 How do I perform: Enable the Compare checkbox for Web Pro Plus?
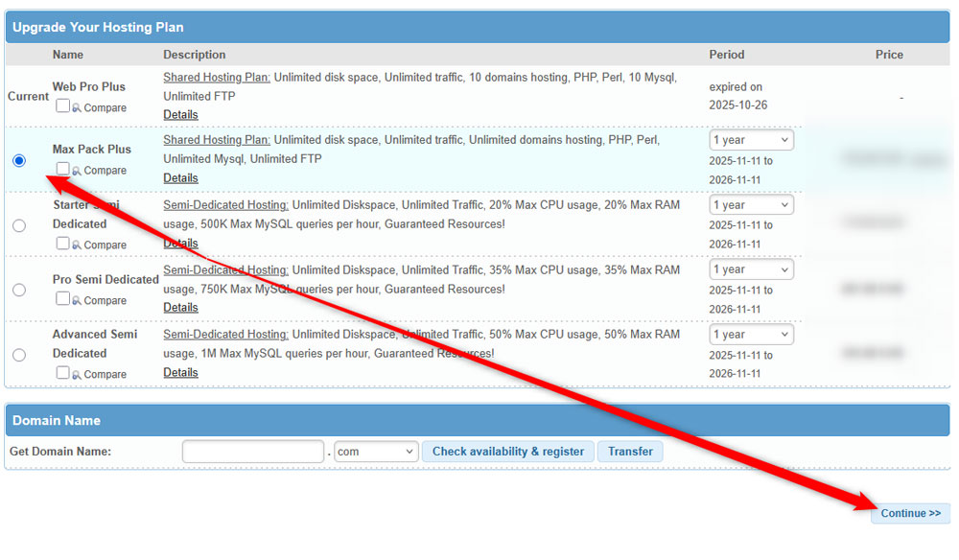coord(62,105)
